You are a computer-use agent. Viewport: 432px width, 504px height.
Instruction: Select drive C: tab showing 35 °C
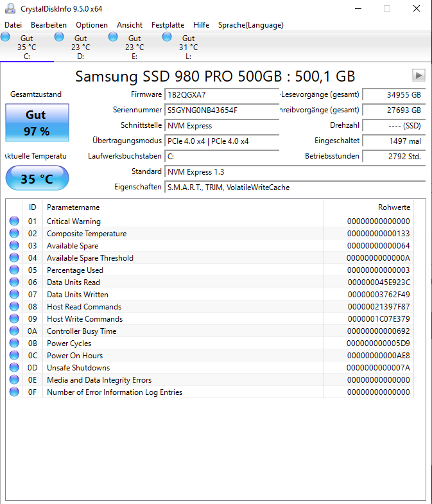pyautogui.click(x=27, y=47)
